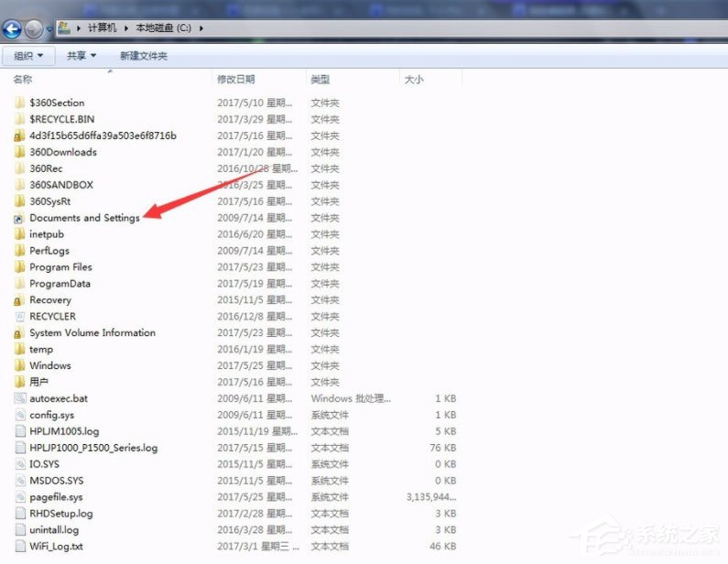Sort by the 修改日期 column header

point(235,80)
